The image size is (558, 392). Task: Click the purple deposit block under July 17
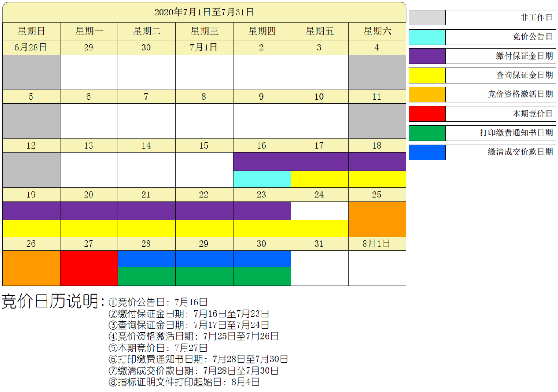pos(319,162)
